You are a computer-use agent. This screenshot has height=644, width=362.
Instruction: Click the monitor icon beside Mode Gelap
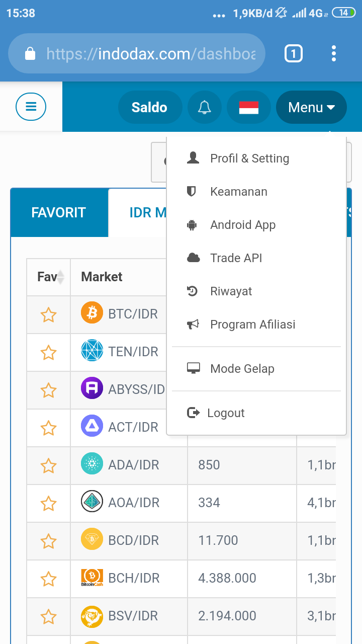click(194, 368)
